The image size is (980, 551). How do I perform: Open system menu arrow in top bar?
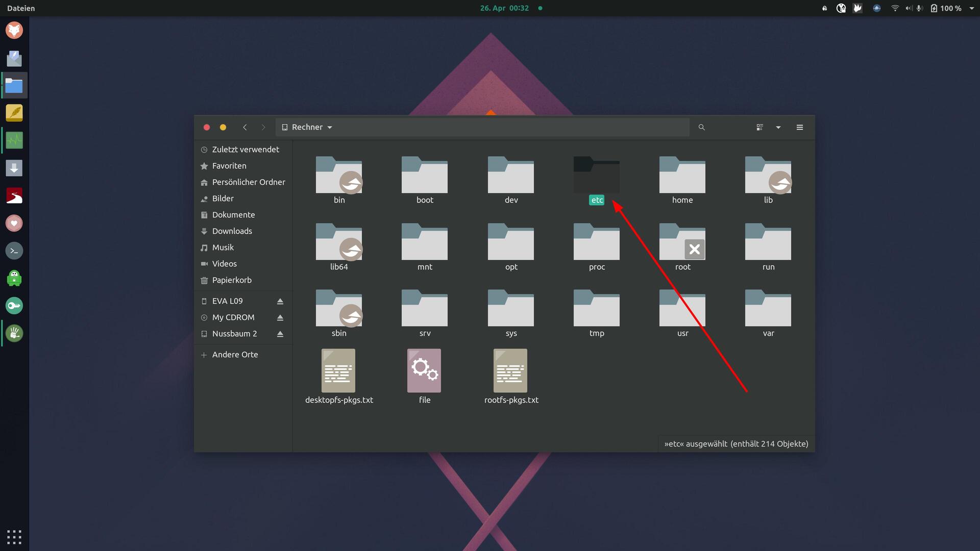(x=972, y=8)
